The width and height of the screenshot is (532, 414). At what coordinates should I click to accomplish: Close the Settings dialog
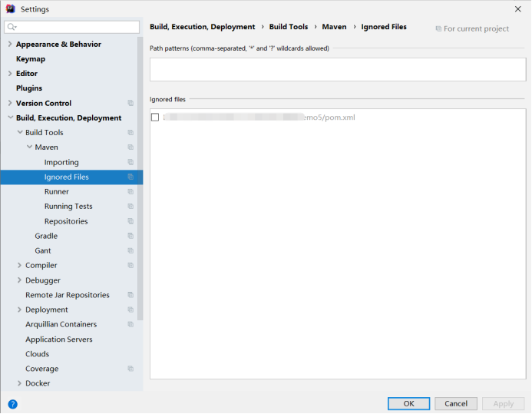click(517, 9)
